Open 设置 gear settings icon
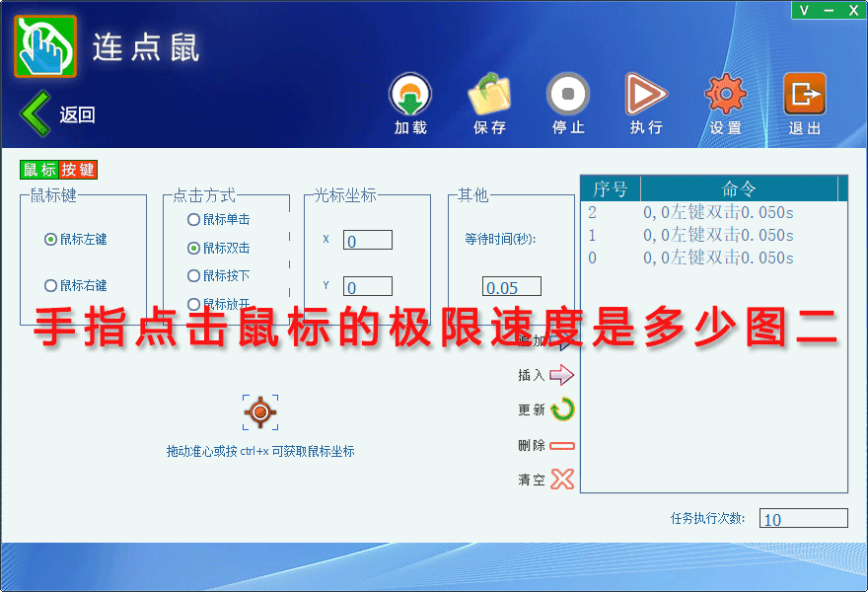 (725, 94)
